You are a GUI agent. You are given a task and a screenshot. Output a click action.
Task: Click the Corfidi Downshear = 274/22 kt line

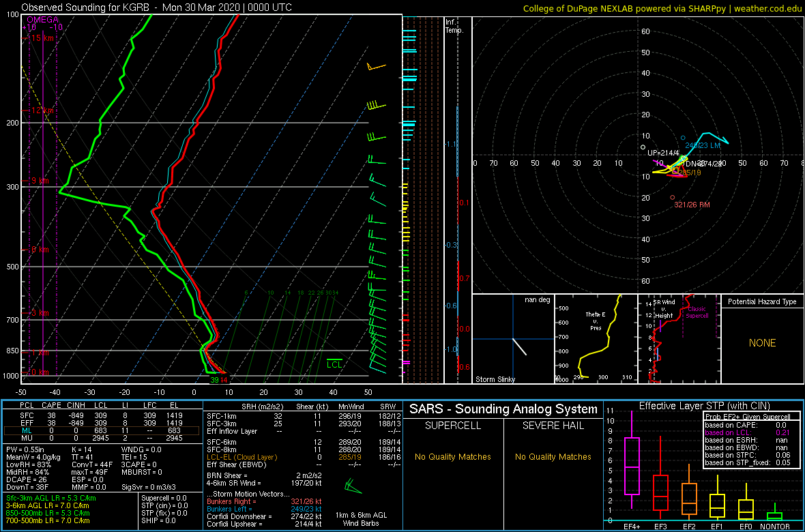(x=263, y=516)
